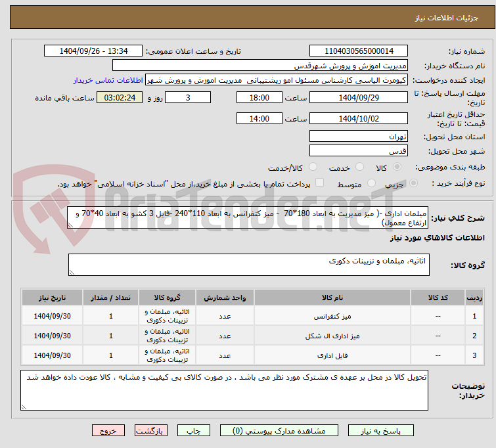Select the 'کالا/خدمت' radio button

point(313,167)
